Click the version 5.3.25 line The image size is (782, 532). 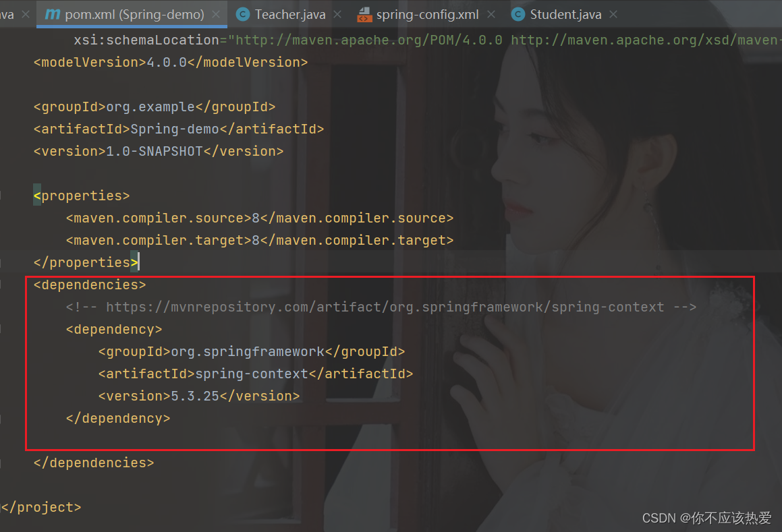click(199, 396)
